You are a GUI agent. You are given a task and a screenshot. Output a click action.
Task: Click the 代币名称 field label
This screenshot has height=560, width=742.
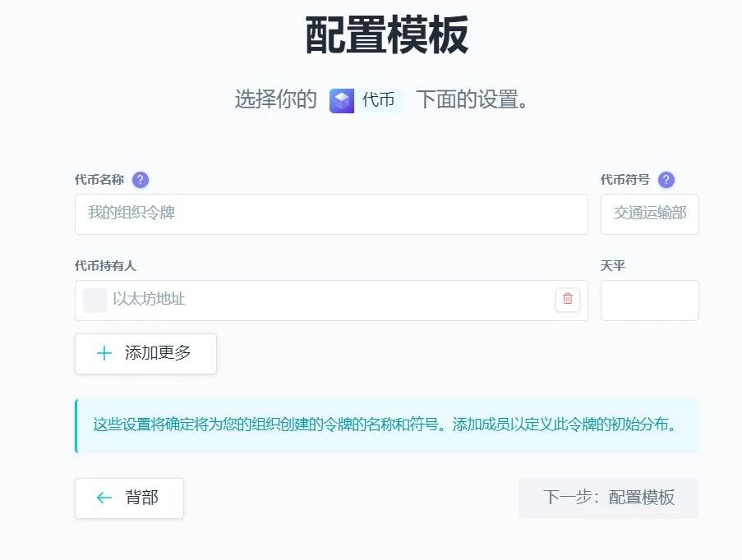pos(99,180)
